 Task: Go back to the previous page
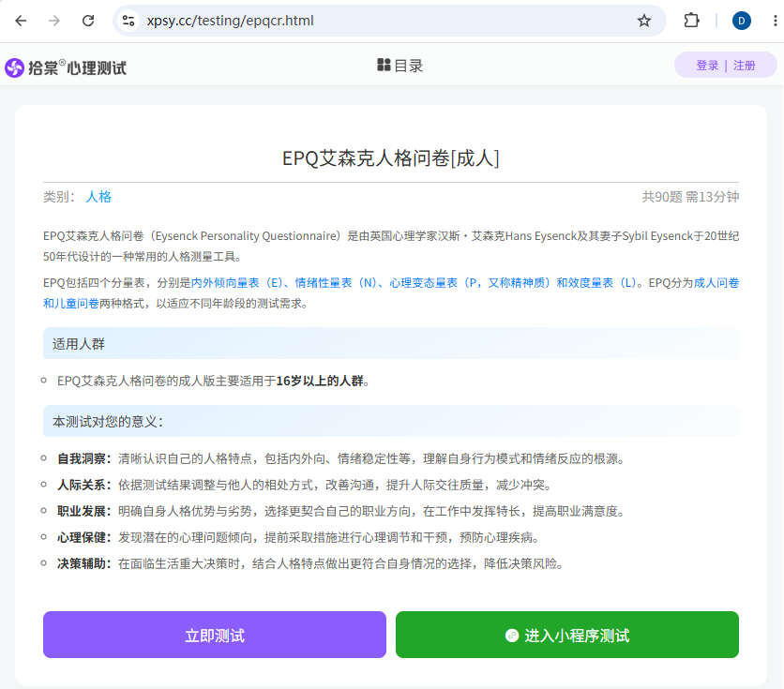point(21,21)
